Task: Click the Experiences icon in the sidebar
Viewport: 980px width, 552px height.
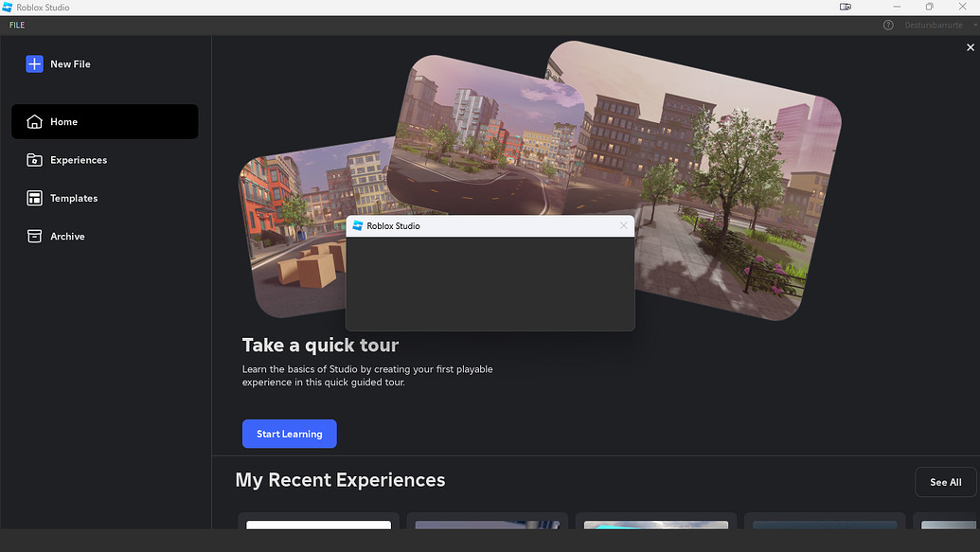Action: [x=33, y=159]
